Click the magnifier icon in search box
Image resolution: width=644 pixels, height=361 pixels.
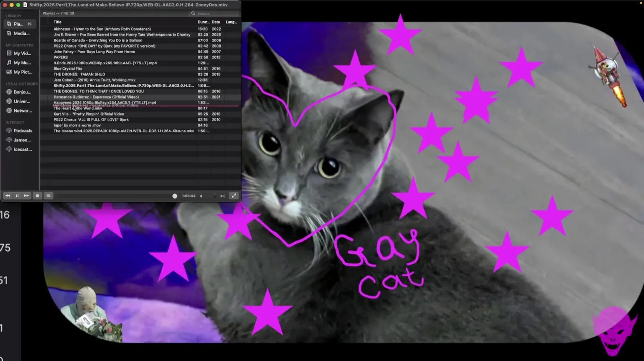coord(193,13)
